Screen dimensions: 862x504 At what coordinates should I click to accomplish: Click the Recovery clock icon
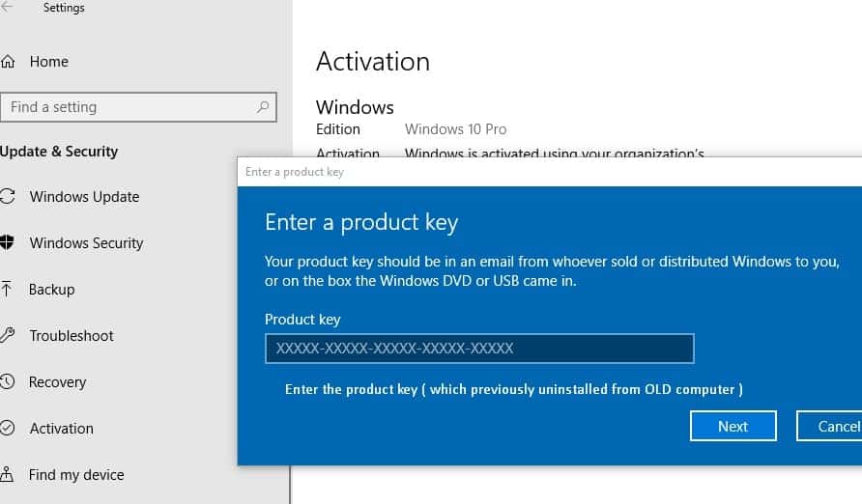[x=8, y=382]
